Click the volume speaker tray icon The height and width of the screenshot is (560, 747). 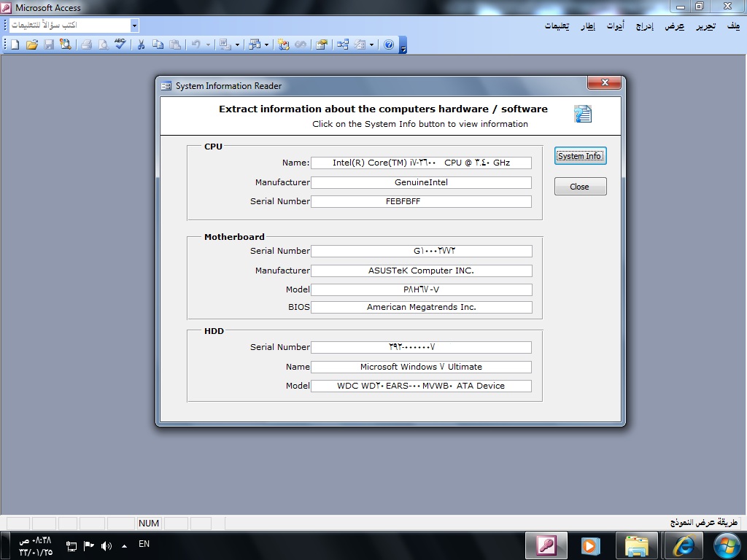coord(107,545)
